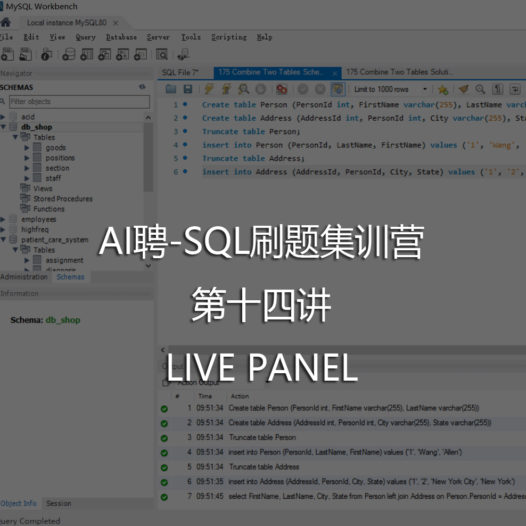Open the Session tab at bottom

click(59, 503)
